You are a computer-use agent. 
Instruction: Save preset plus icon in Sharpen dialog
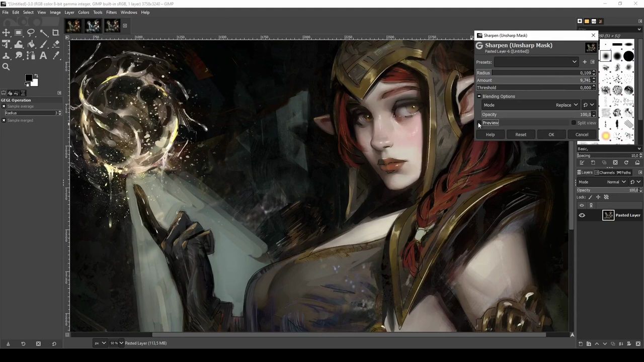pos(585,62)
